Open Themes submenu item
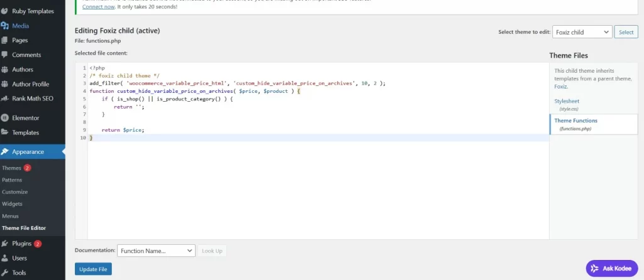 click(x=11, y=168)
